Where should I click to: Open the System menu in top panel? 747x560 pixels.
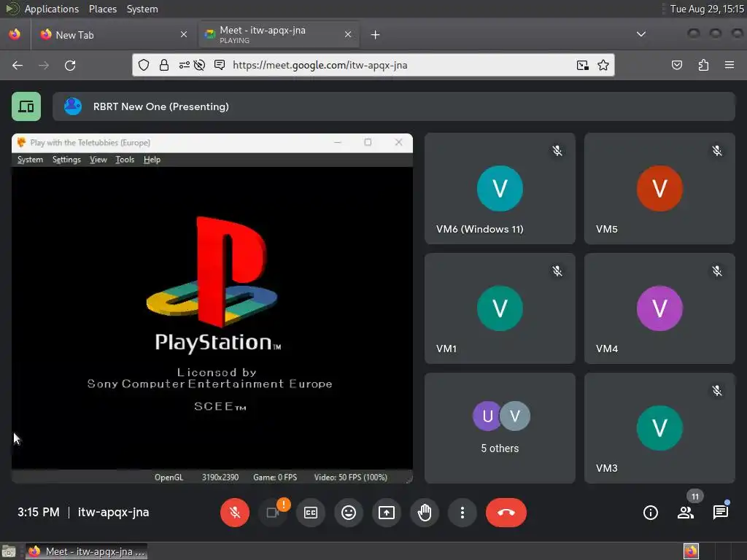[142, 9]
